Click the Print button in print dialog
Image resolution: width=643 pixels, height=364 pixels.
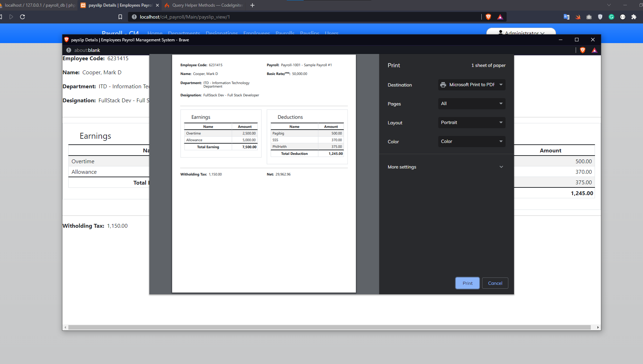(467, 283)
